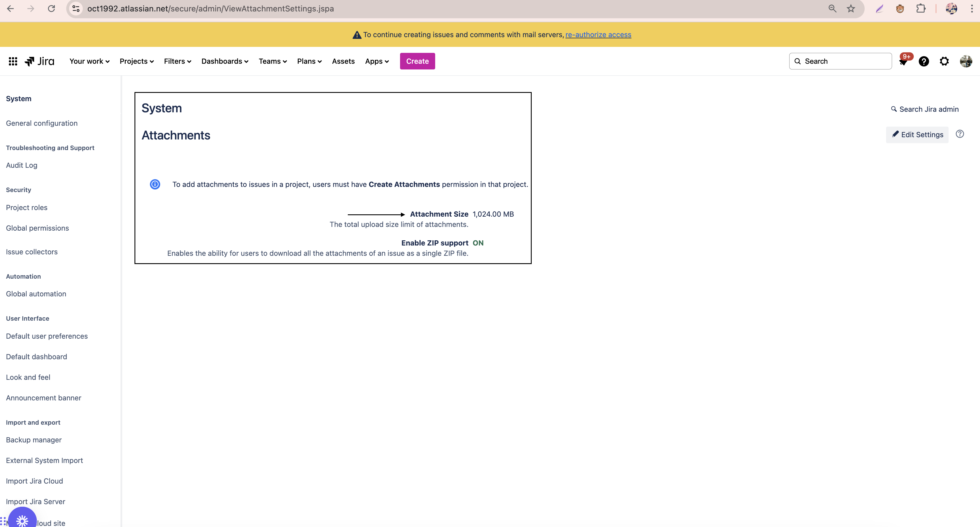
Task: Open the settings gear icon
Action: (944, 61)
